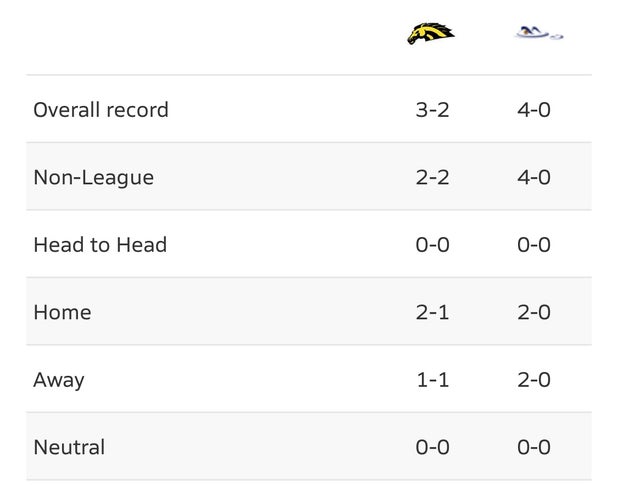Viewport: 618px width, 485px height.
Task: Select second team's 0-0 Neutral record
Action: coord(534,447)
